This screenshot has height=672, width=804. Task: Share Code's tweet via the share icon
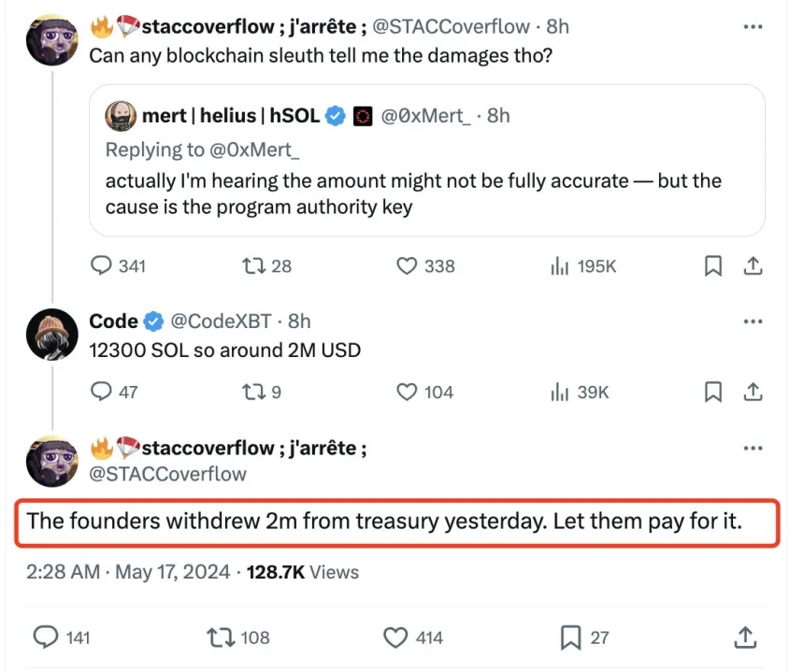[x=754, y=392]
